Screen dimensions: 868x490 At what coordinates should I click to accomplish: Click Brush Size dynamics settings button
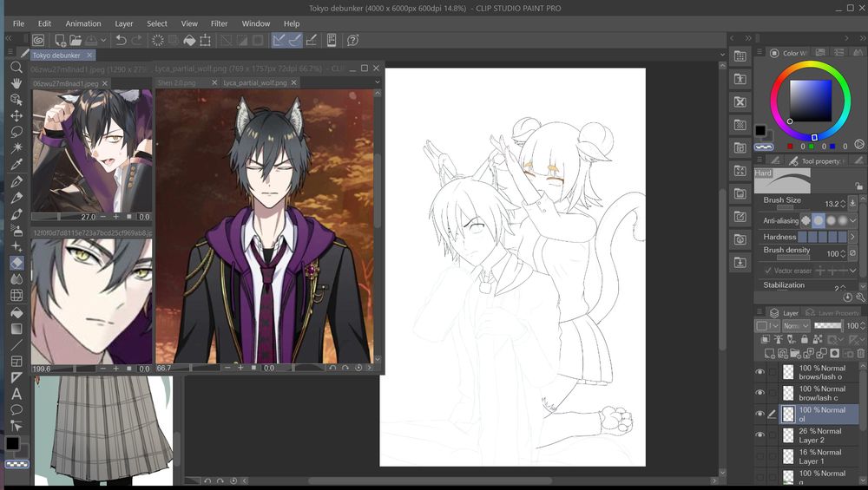pos(853,203)
